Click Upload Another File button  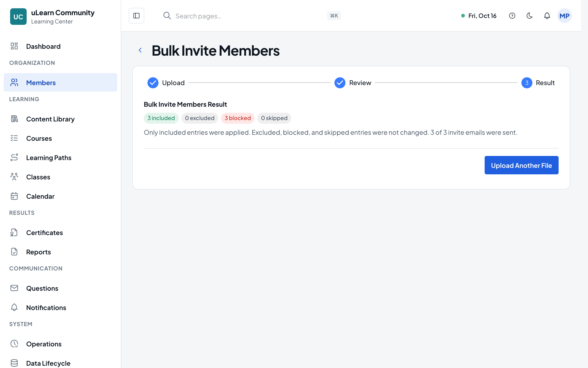[521, 165]
